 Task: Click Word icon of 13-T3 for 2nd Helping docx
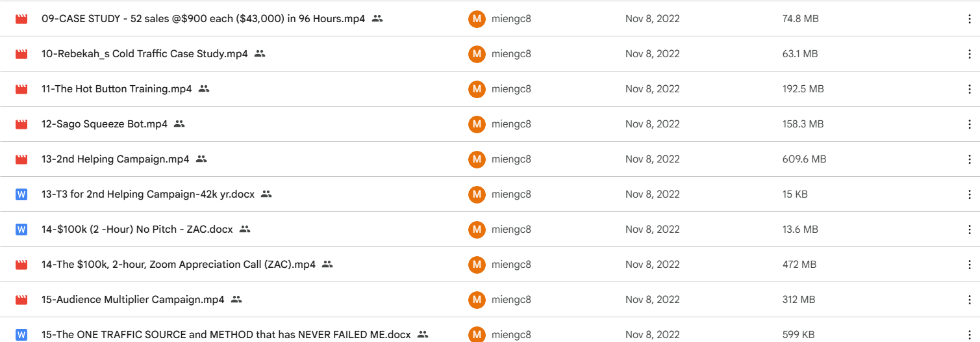(21, 194)
